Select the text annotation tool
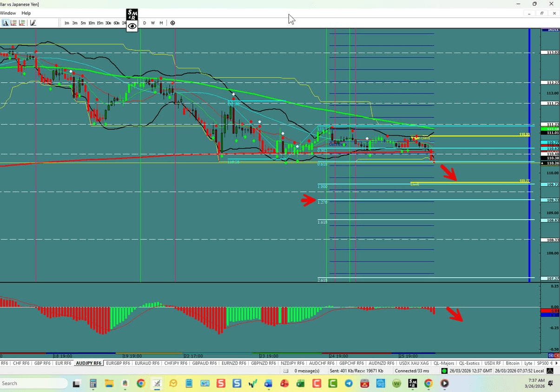The image size is (560, 392). click(x=6, y=23)
